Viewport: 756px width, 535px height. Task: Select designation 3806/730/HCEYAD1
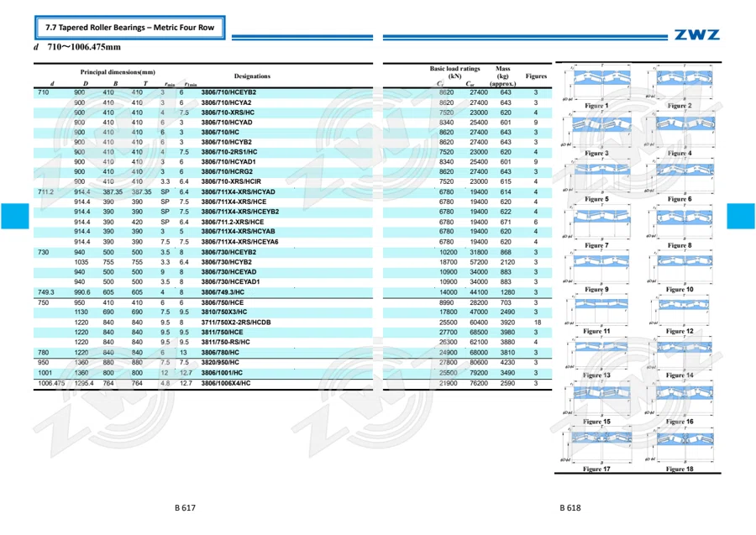[x=230, y=282]
